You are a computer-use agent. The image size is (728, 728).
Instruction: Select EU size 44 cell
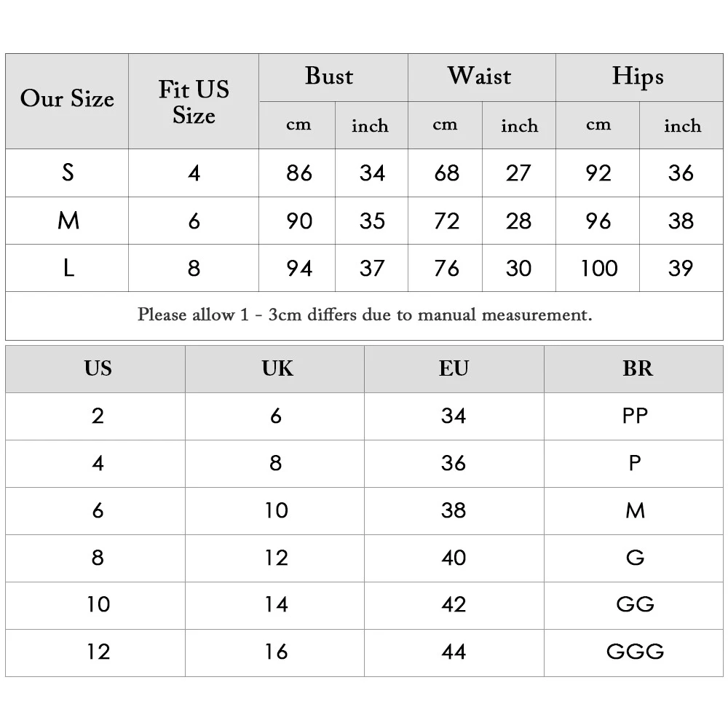click(454, 653)
